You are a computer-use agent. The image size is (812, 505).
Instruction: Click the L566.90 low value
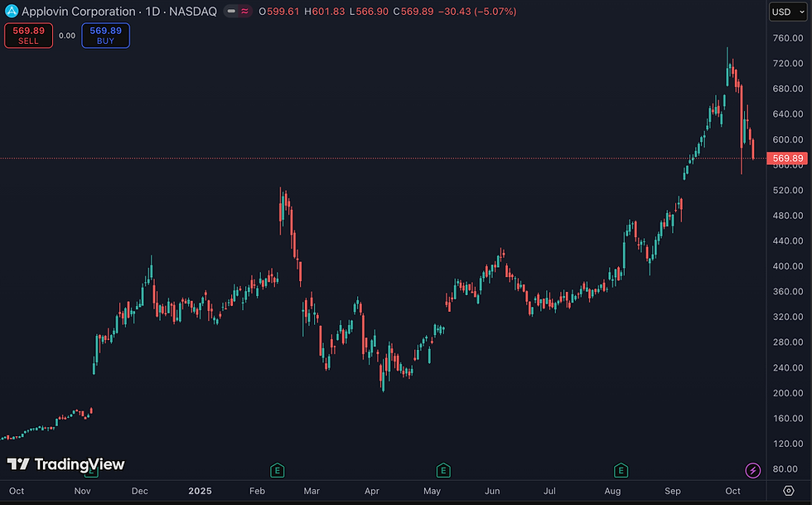[x=369, y=12]
